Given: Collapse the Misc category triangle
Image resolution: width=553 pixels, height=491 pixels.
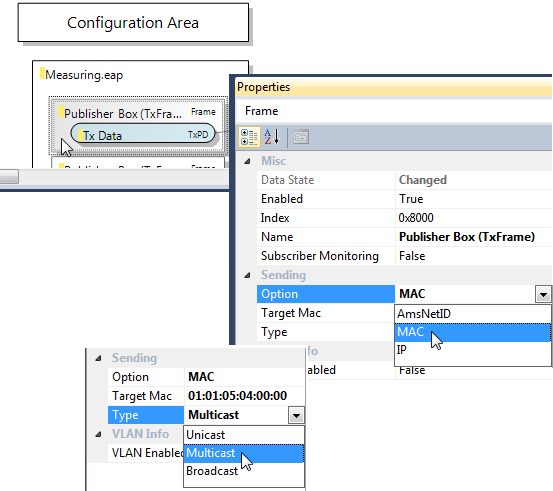Looking at the screenshot, I should pos(247,161).
